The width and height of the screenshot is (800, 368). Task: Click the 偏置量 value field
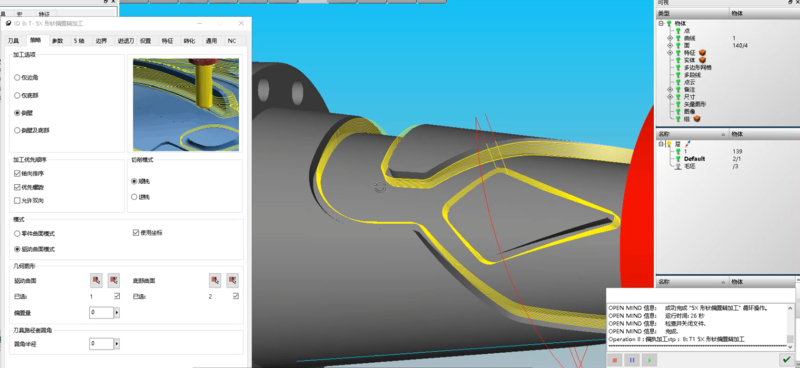[x=101, y=312]
